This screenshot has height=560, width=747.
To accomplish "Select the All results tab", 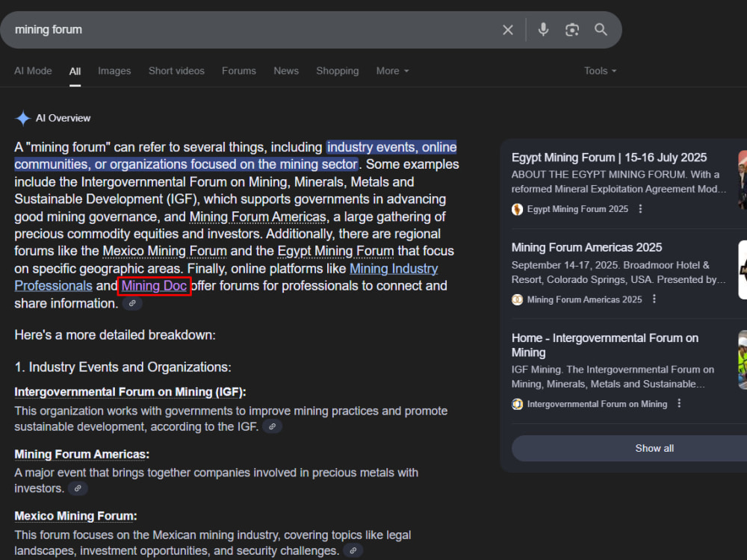I will [75, 72].
